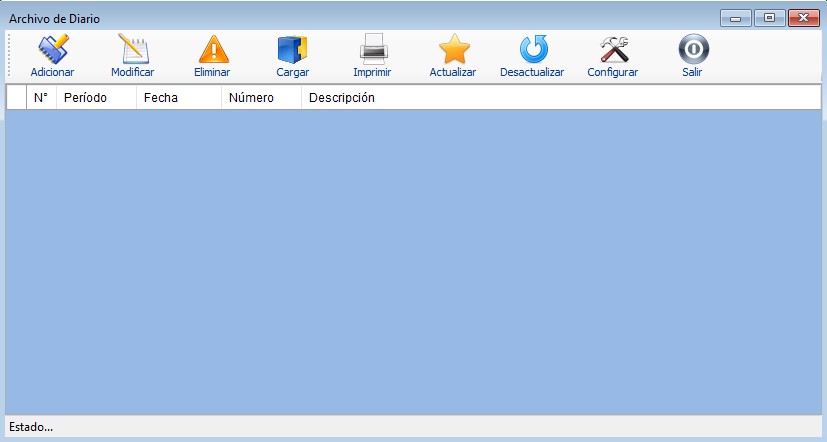Click the Descripción column header
The width and height of the screenshot is (827, 442).
[561, 98]
